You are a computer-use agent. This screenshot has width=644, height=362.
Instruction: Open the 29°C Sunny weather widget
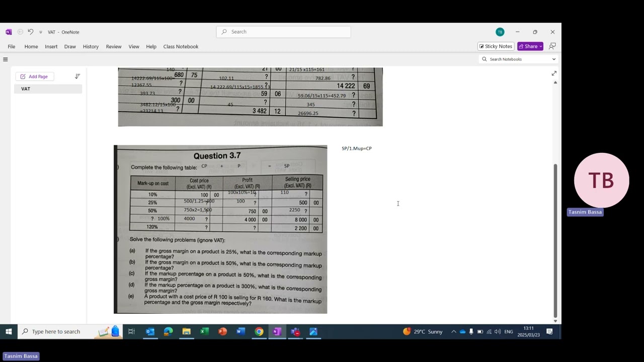click(x=423, y=331)
